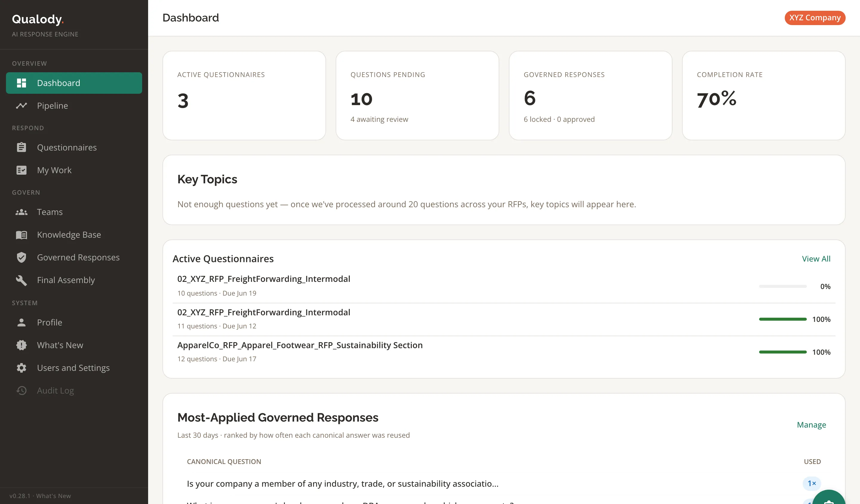Viewport: 860px width, 504px height.
Task: Click '12 questions · Due Jun 17' text
Action: pos(217,359)
